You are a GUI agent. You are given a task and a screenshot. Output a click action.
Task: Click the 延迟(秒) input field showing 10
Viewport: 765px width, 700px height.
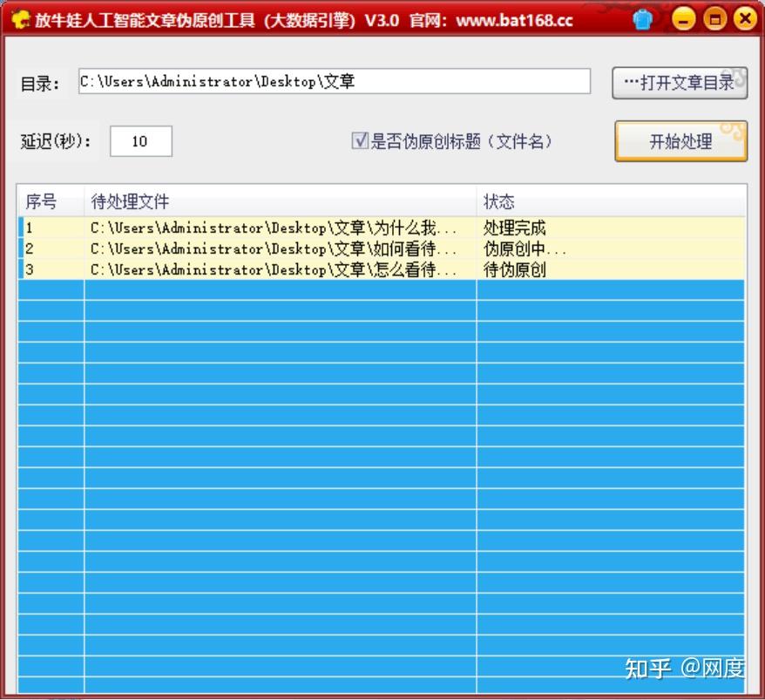tap(141, 141)
